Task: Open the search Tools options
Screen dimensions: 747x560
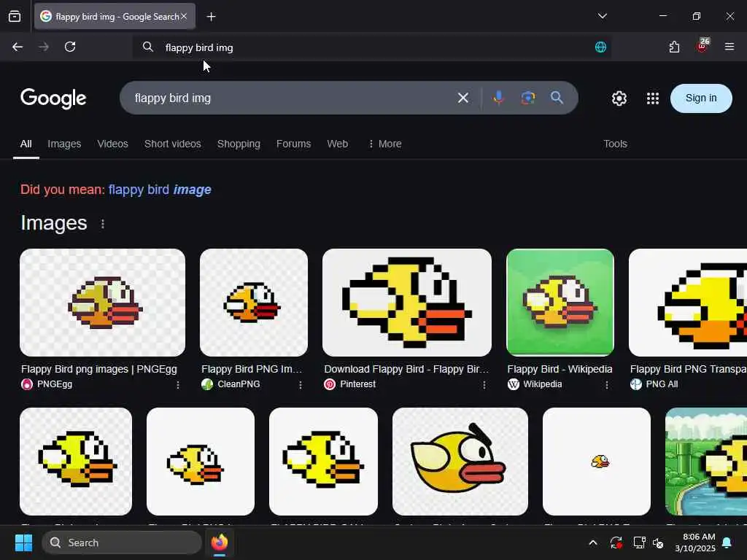Action: click(615, 144)
